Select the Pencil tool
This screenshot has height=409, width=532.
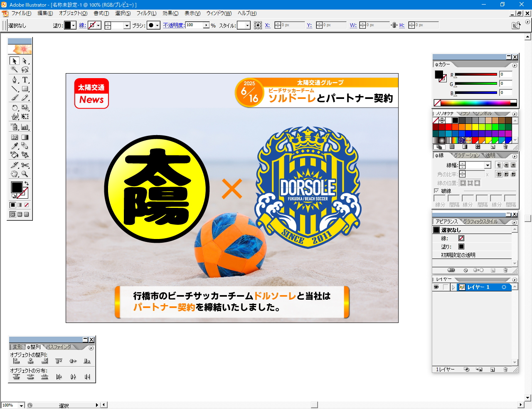pos(25,97)
